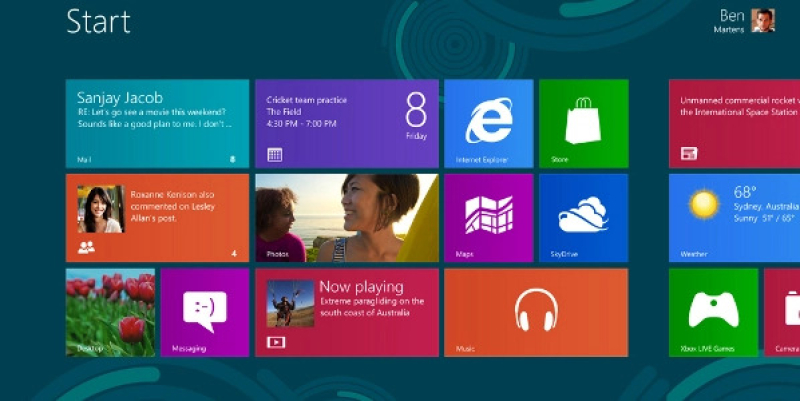Launch the Music headphones tile

point(536,312)
